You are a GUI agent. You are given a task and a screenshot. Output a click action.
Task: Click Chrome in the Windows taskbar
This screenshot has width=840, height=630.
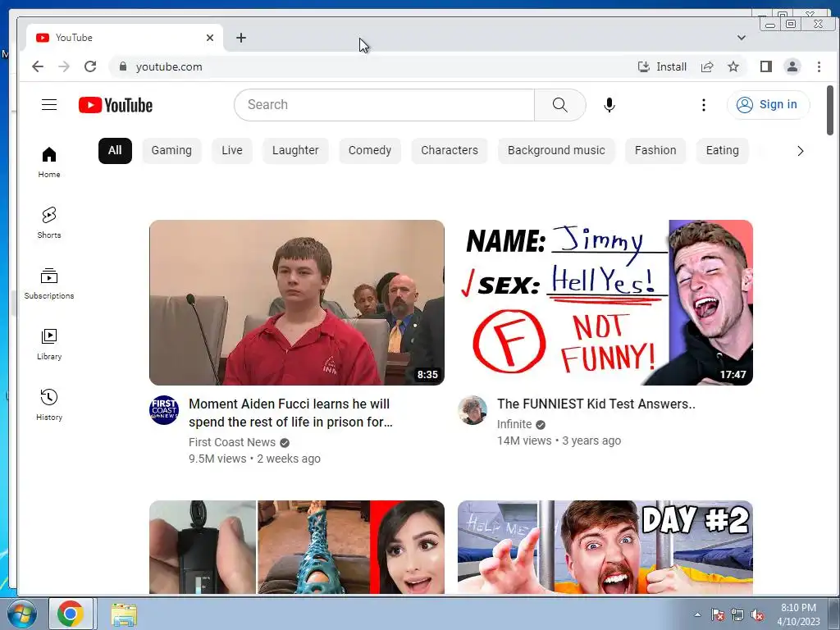[x=71, y=614]
